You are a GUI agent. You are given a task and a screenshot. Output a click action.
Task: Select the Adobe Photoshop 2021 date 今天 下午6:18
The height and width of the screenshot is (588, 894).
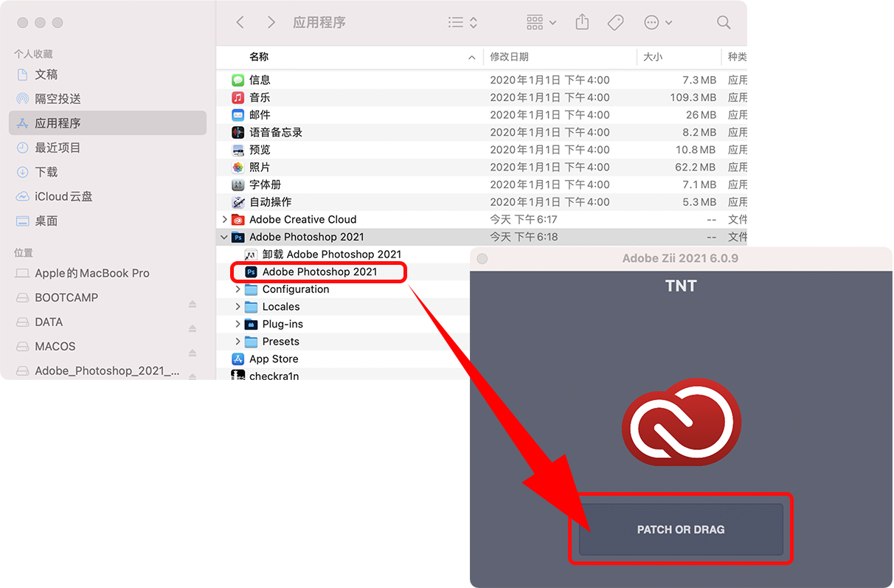(x=524, y=237)
